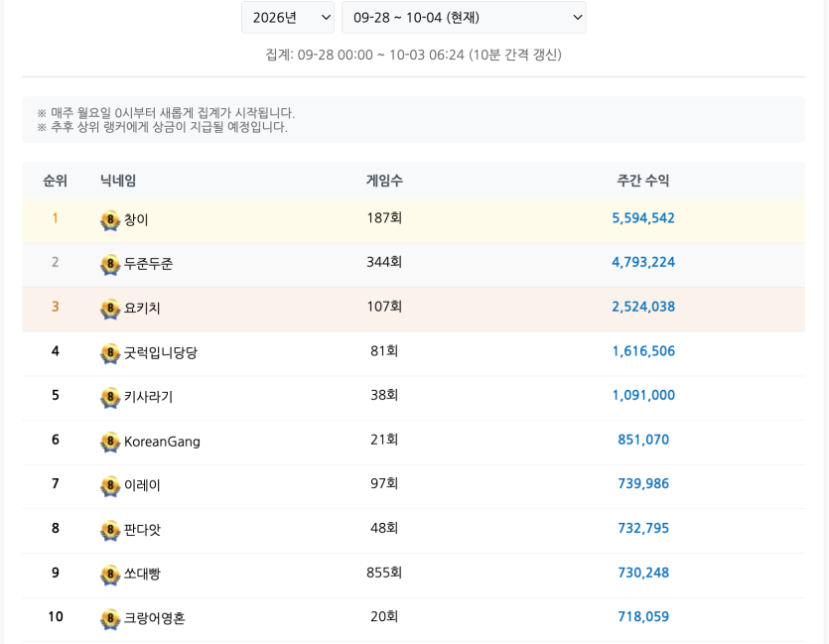Viewport: 829px width, 644px height.
Task: Click the level 8 badge next to 요키치
Action: [x=110, y=309]
